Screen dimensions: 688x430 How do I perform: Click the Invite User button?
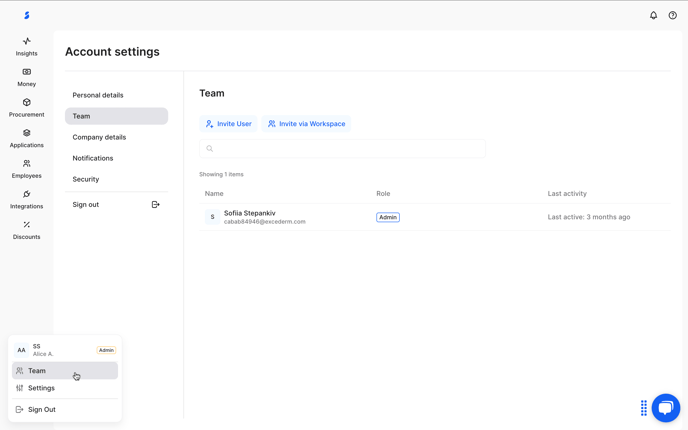click(228, 124)
